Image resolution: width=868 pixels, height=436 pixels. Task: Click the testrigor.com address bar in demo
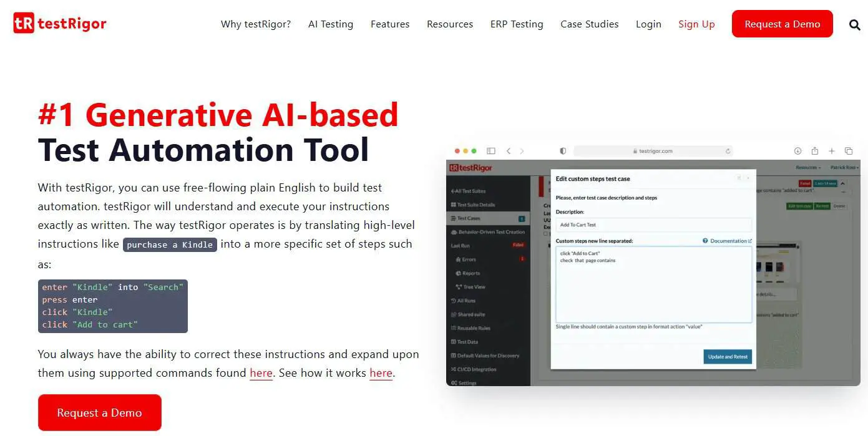[x=653, y=151]
